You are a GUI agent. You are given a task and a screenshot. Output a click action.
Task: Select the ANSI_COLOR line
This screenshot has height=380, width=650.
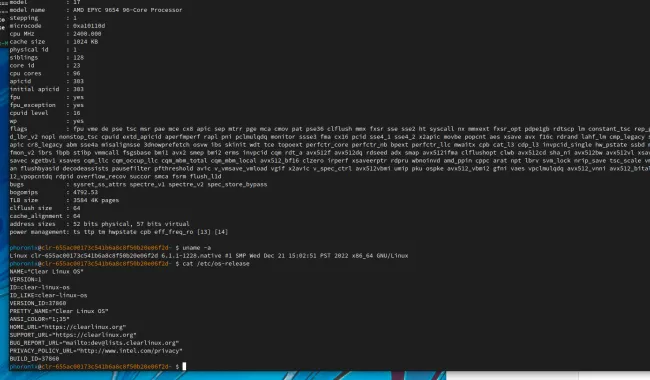click(39, 319)
